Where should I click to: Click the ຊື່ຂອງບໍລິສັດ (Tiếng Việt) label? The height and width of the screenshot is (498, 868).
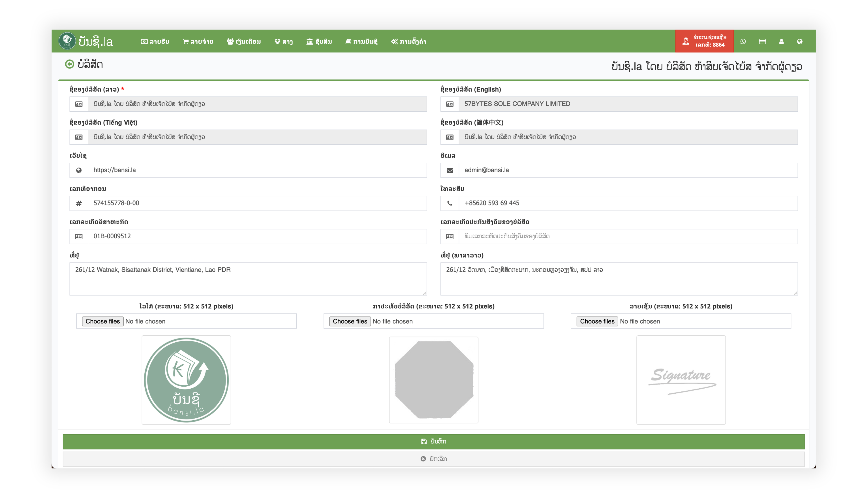(x=103, y=123)
